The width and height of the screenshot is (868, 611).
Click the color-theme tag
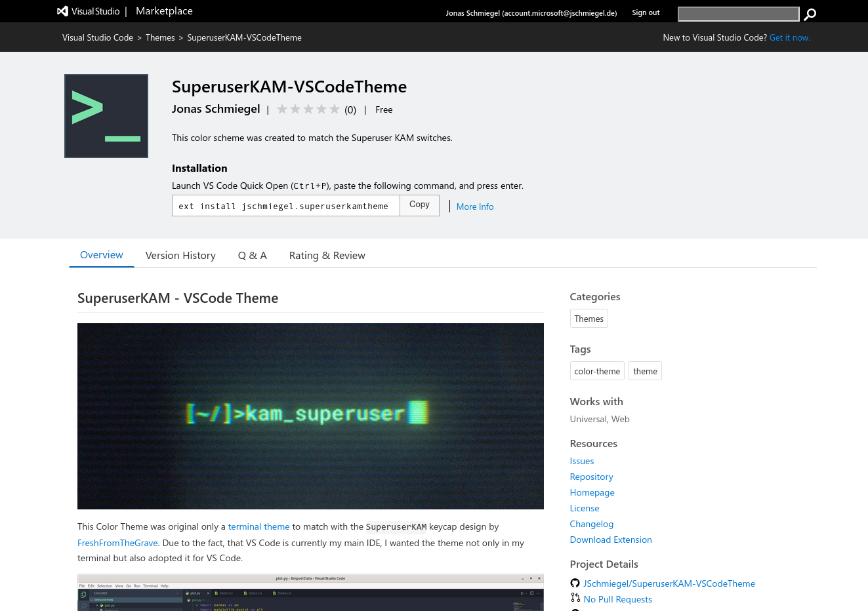point(597,371)
